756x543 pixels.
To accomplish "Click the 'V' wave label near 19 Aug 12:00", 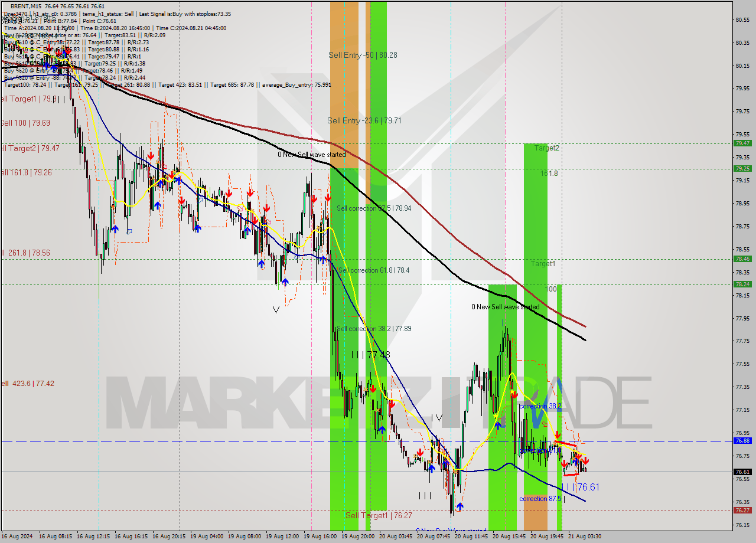I will [x=276, y=309].
